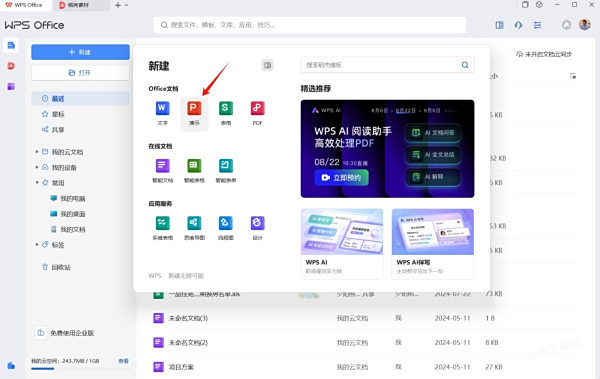600x379 pixels.
Task: Open 我的电脑 in the sidebar tree
Action: click(68, 198)
